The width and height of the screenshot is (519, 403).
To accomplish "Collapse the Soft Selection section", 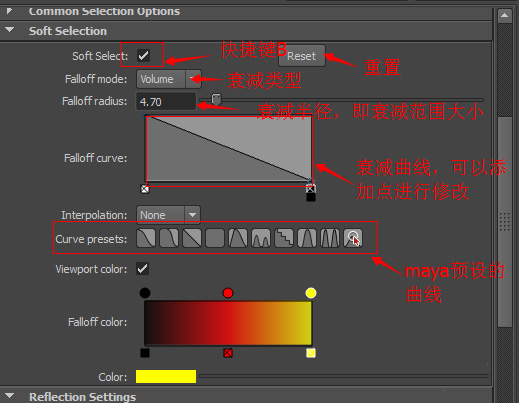I will (x=10, y=30).
